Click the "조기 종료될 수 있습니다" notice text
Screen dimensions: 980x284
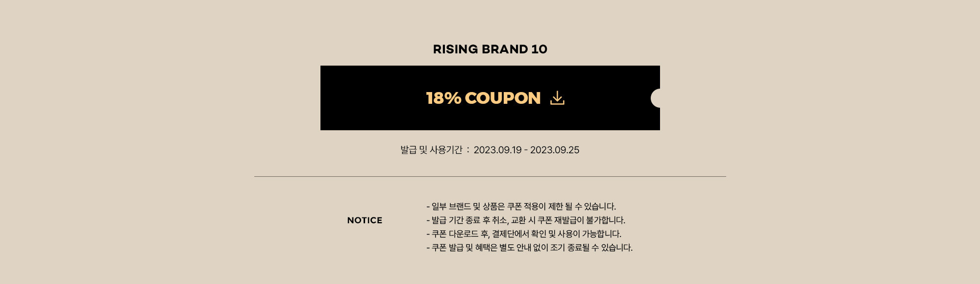click(591, 248)
